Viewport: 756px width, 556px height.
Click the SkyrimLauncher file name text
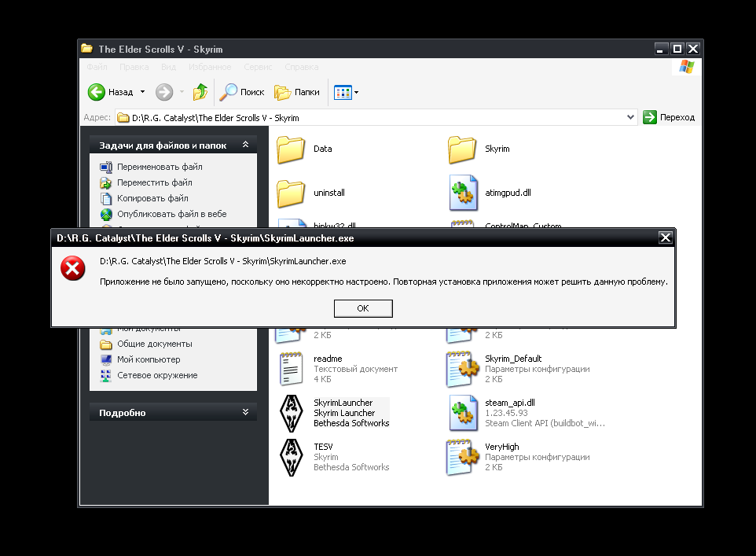[343, 403]
